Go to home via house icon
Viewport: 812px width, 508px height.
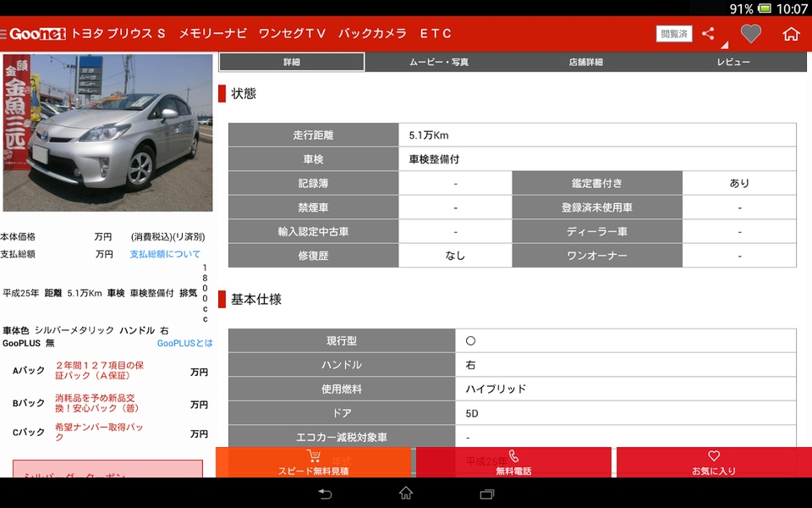click(791, 34)
